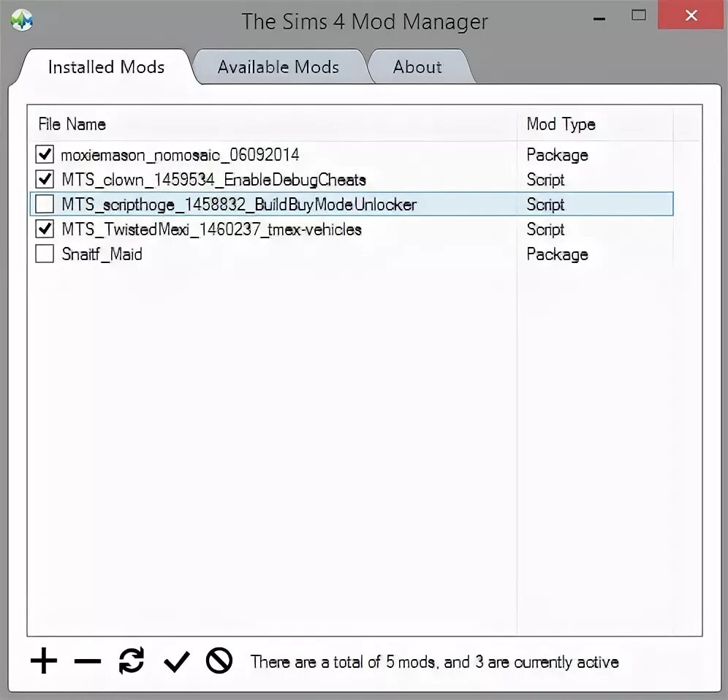The width and height of the screenshot is (728, 700).
Task: Select the Snaitf_Maid file name
Action: point(102,254)
